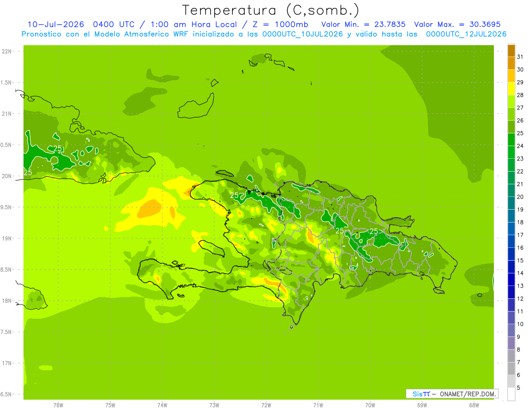Click legend value "31" on the color bar

coord(520,57)
